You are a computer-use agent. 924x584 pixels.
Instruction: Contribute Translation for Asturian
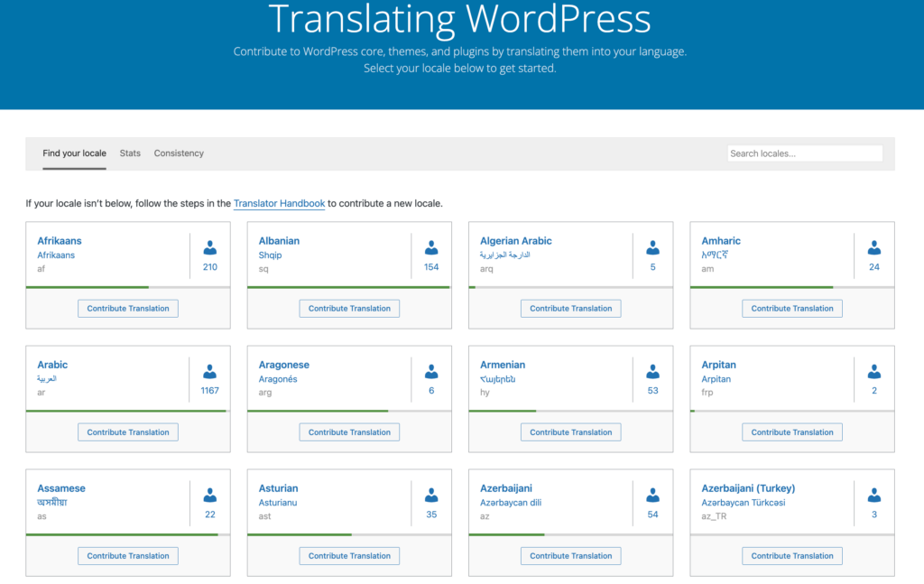click(x=349, y=556)
